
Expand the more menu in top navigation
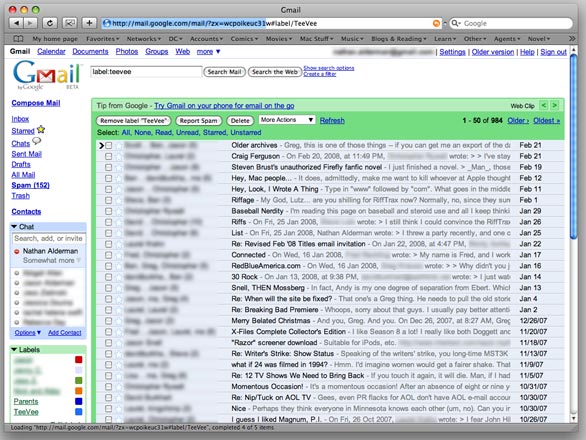click(208, 52)
